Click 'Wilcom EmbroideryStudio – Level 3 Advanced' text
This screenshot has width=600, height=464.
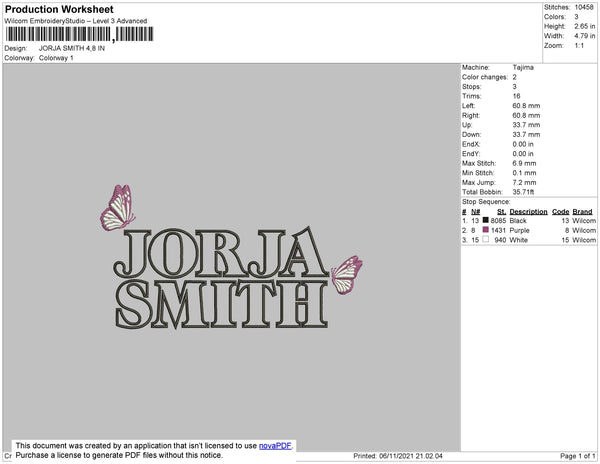(x=76, y=21)
